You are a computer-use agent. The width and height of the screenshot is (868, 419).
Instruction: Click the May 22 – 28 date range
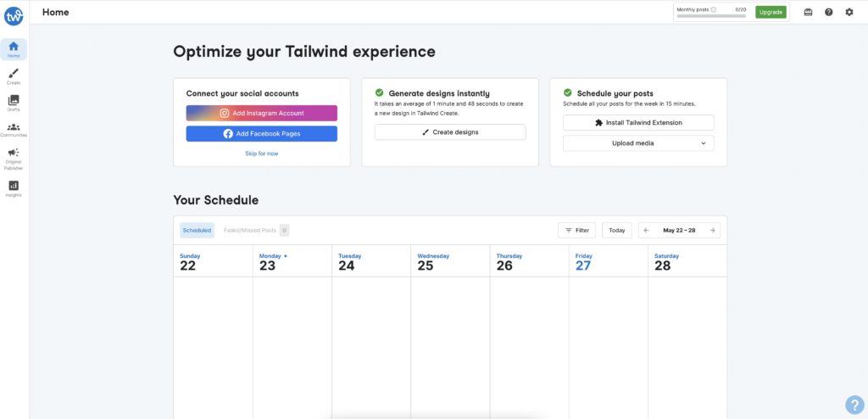coord(679,230)
